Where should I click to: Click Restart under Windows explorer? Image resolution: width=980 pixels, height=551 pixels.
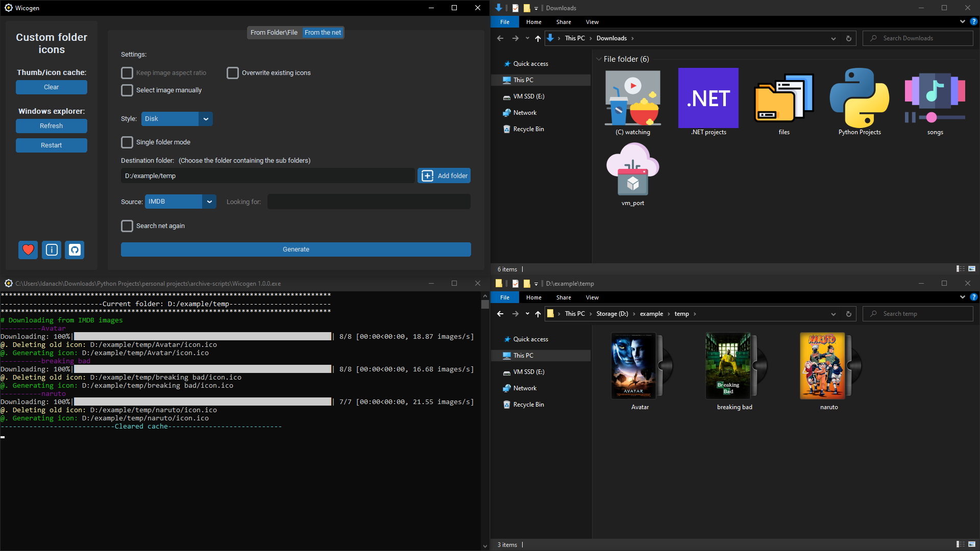[51, 145]
